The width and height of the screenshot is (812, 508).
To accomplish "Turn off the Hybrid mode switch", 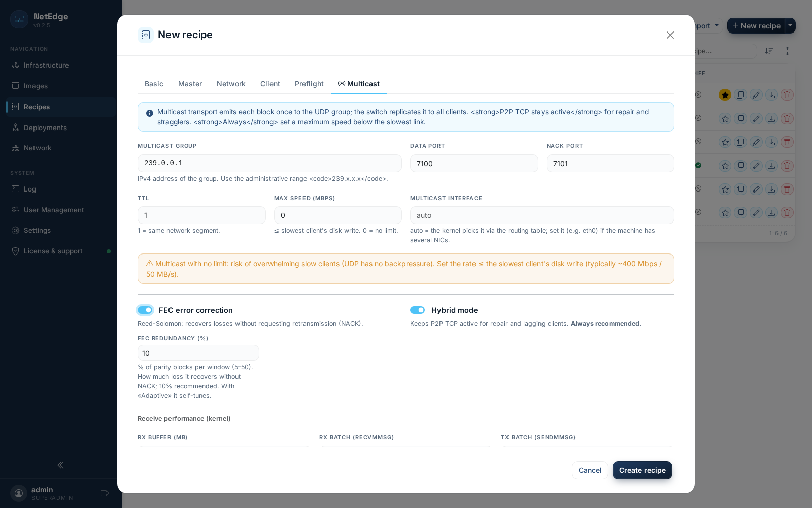I will coord(417,310).
